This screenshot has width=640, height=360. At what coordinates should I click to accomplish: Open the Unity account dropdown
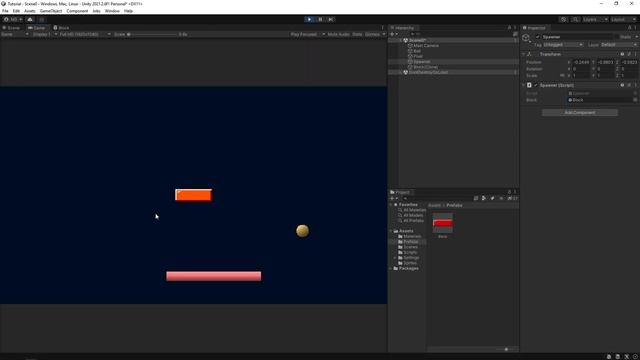click(12, 19)
